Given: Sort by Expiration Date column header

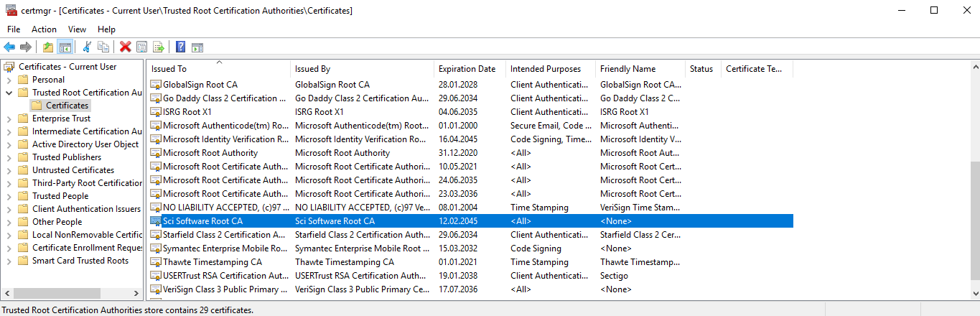Looking at the screenshot, I should click(467, 69).
